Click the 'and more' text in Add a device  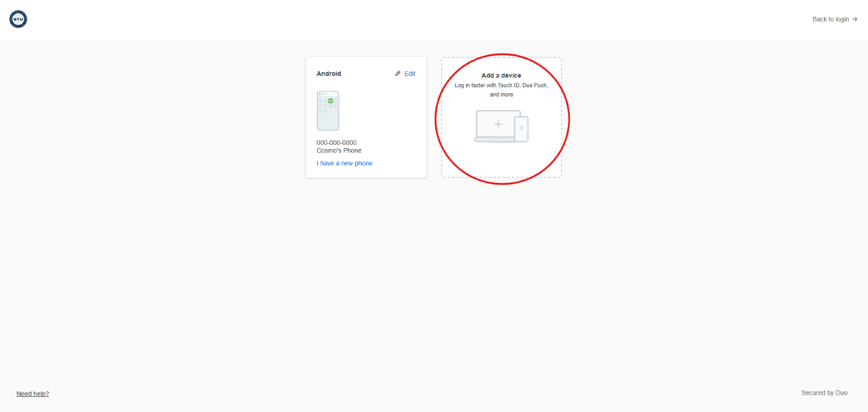click(501, 94)
